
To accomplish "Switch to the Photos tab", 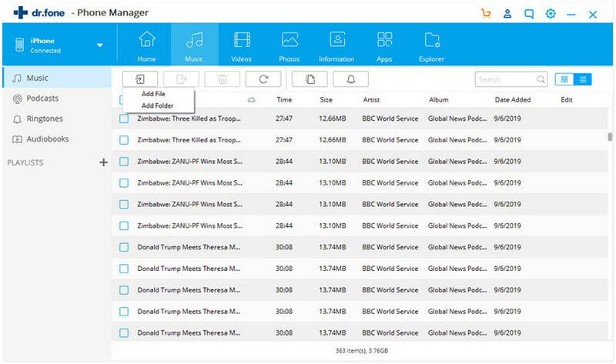I will [290, 46].
